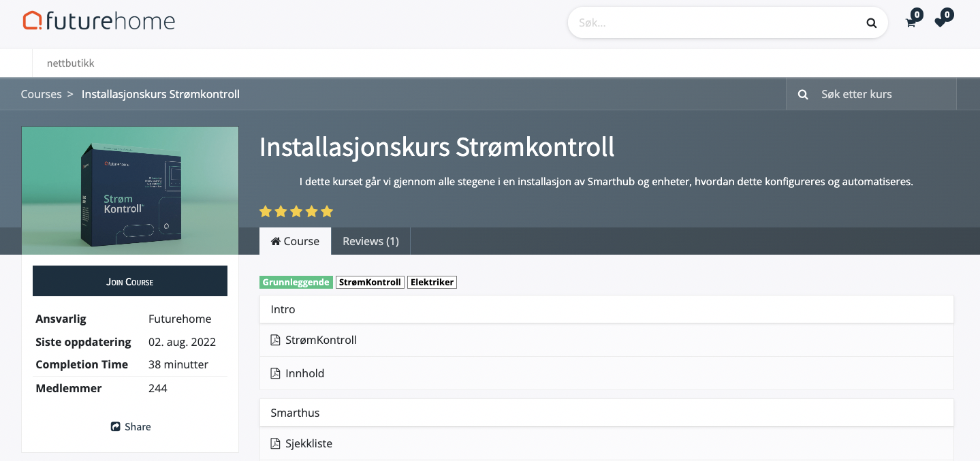Click the Futurehome Ansvarlig value
The height and width of the screenshot is (461, 980).
pyautogui.click(x=180, y=319)
